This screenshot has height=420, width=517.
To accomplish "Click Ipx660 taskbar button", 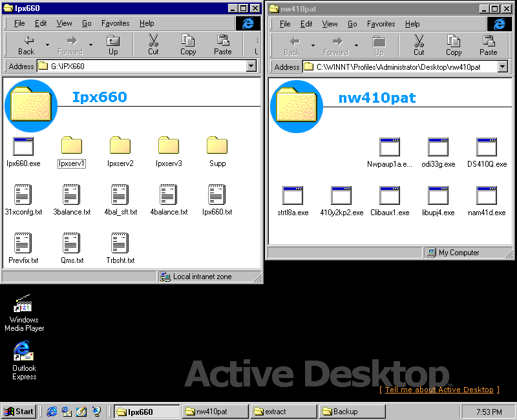I will coord(147,412).
